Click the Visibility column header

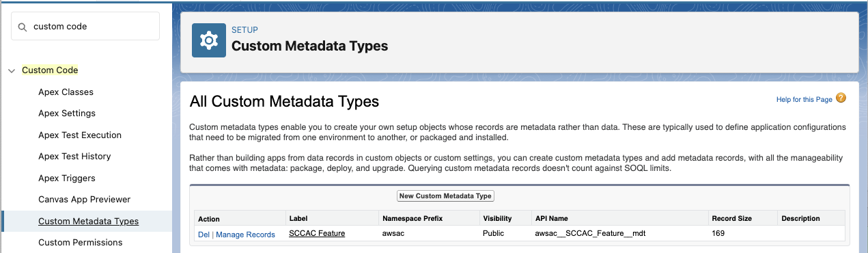click(x=497, y=219)
